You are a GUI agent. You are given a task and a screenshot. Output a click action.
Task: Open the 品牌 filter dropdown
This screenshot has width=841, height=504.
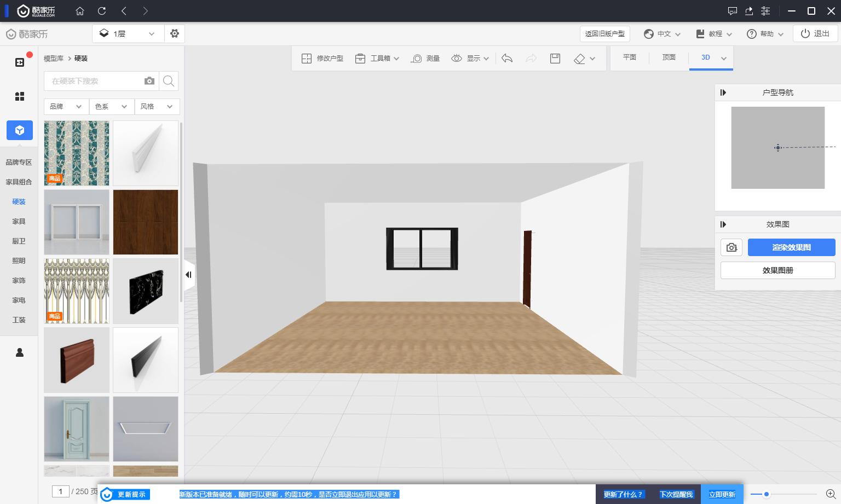(66, 107)
